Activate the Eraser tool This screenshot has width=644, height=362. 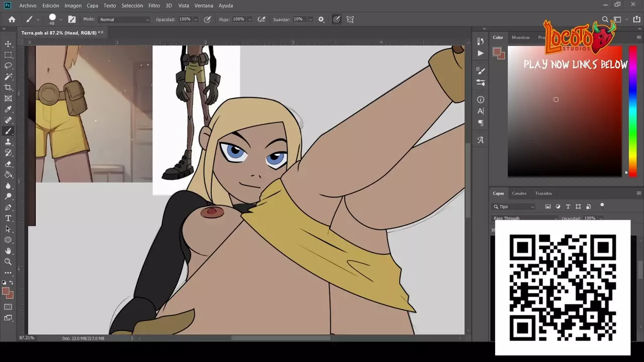tap(8, 164)
